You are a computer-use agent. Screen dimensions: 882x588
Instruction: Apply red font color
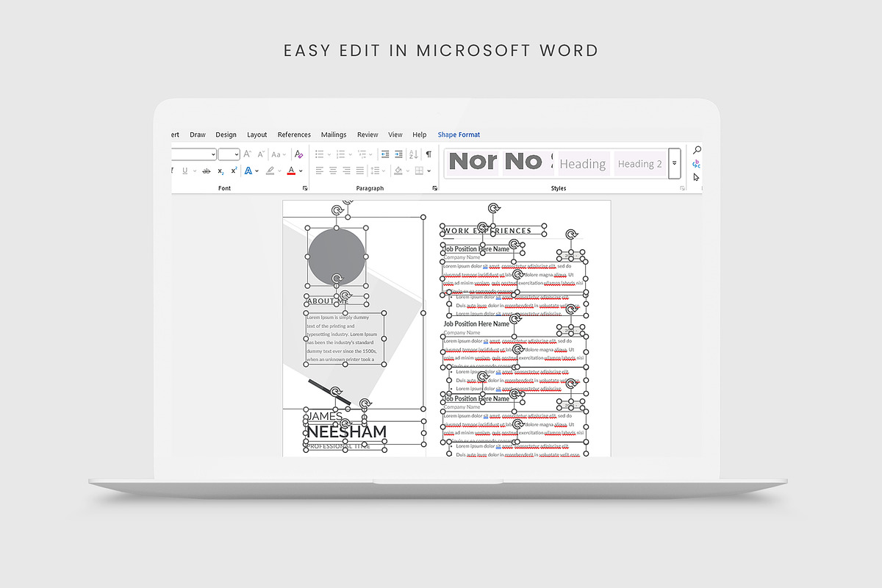[x=291, y=171]
